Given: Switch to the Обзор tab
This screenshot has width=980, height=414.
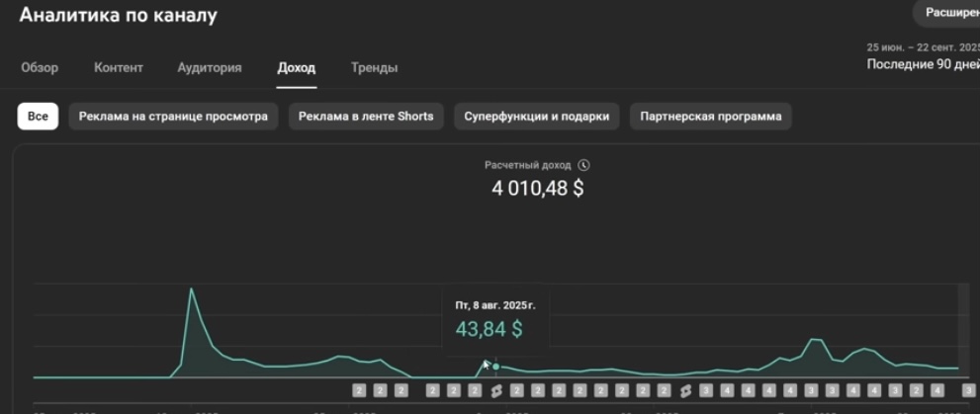Looking at the screenshot, I should click(x=40, y=68).
